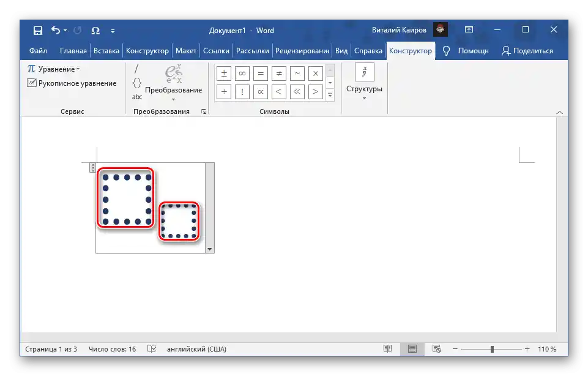Screen dimensions: 588x376
Task: Open the equation options dropdown arrow
Action: click(210, 249)
